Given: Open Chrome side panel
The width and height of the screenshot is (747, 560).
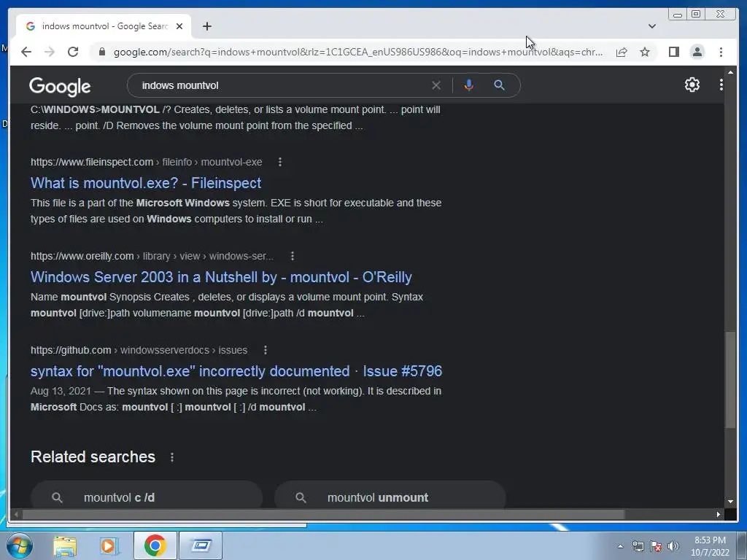Looking at the screenshot, I should pyautogui.click(x=673, y=52).
